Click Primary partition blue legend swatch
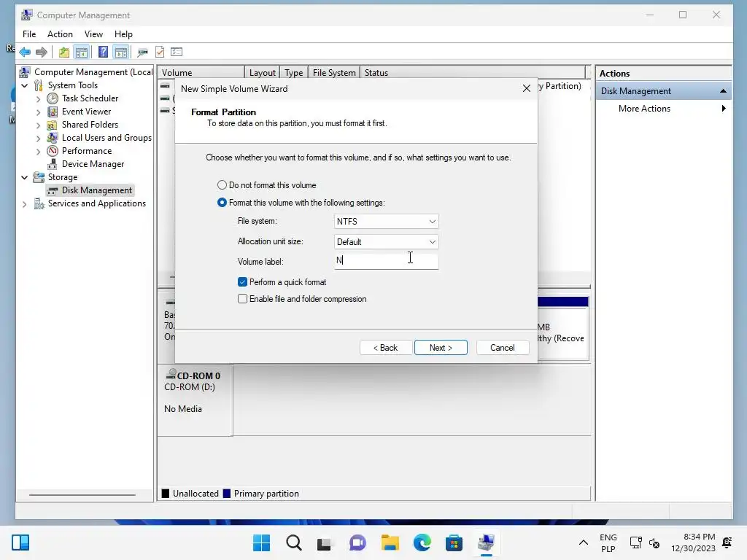The height and width of the screenshot is (560, 747). tap(227, 494)
